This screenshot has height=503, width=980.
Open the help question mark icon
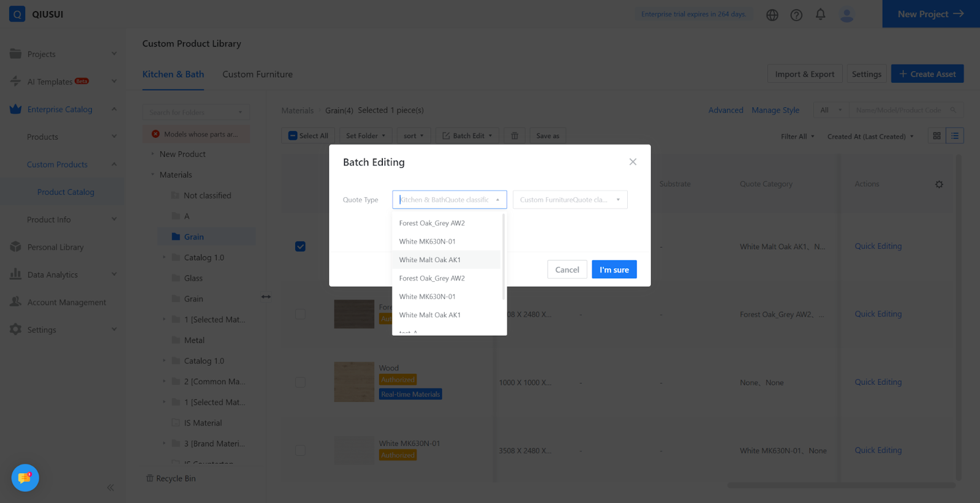pyautogui.click(x=796, y=15)
